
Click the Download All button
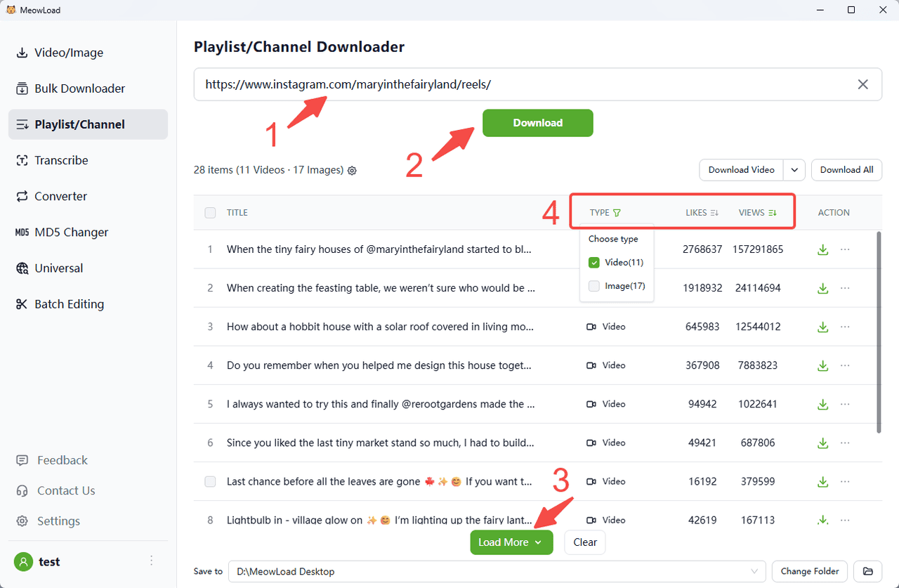point(846,170)
